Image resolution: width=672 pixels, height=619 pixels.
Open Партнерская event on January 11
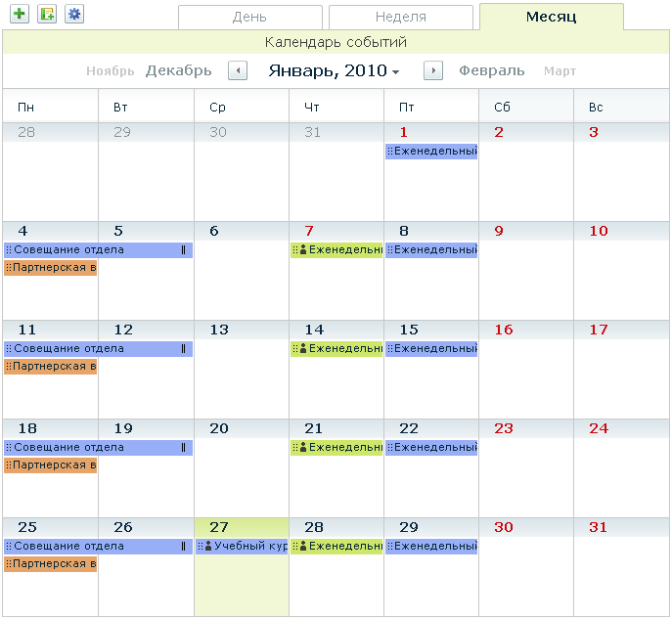point(51,367)
